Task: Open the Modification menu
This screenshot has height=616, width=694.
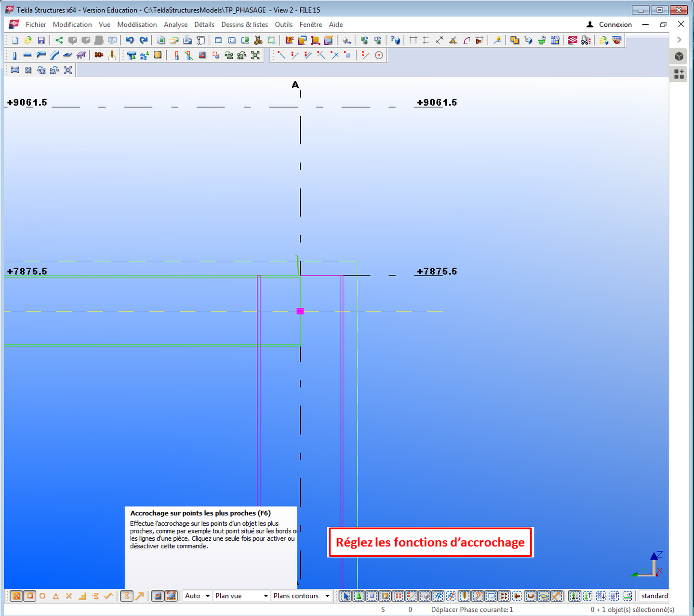Action: pyautogui.click(x=72, y=25)
